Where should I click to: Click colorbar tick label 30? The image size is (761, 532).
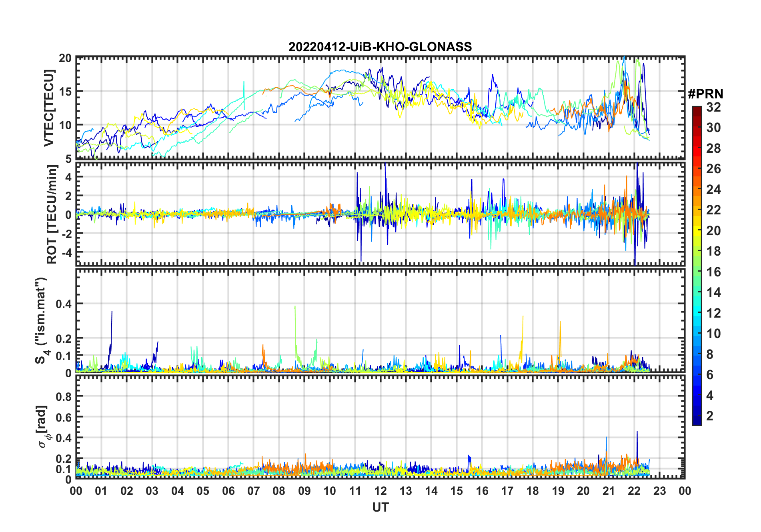coord(713,128)
